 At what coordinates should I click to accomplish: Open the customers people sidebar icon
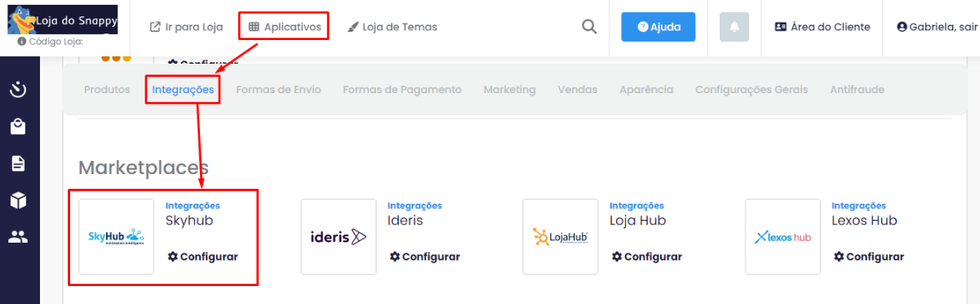18,237
